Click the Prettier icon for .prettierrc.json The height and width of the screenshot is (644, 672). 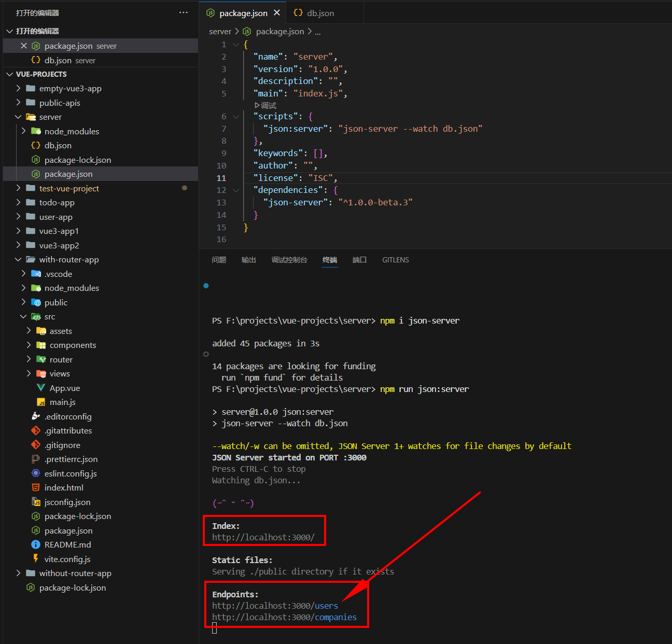[x=36, y=459]
